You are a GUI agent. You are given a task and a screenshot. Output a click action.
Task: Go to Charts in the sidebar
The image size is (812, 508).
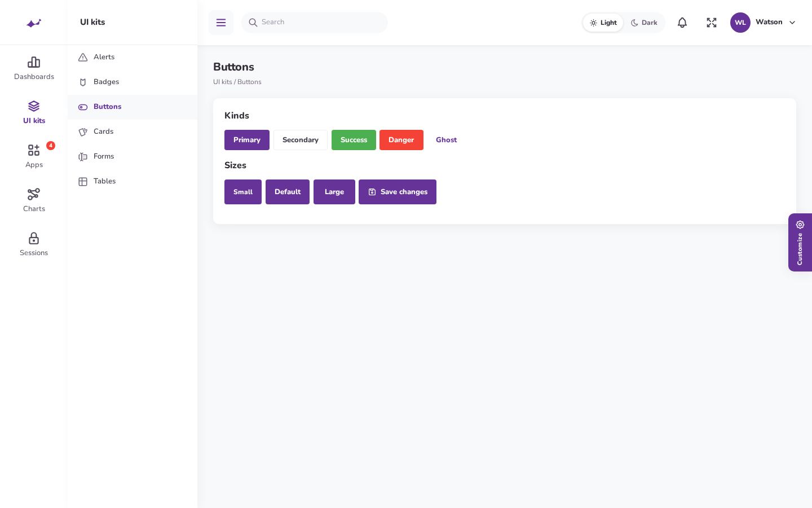coord(34,200)
